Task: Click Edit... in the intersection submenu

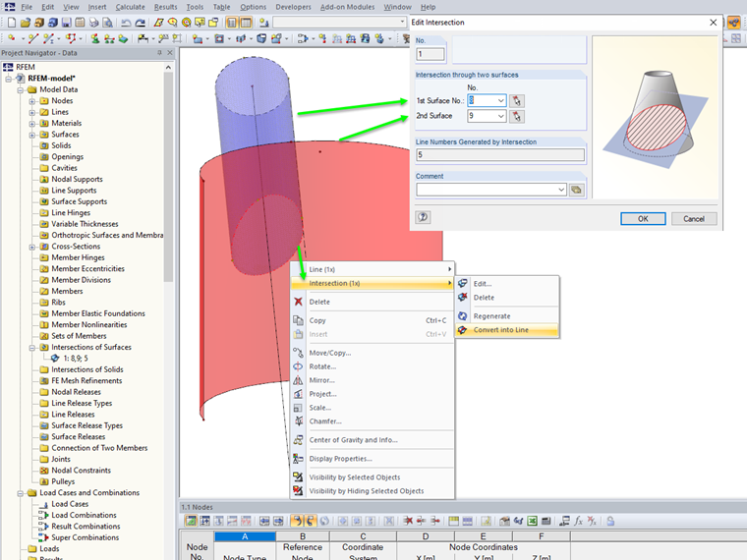Action: tap(507, 284)
